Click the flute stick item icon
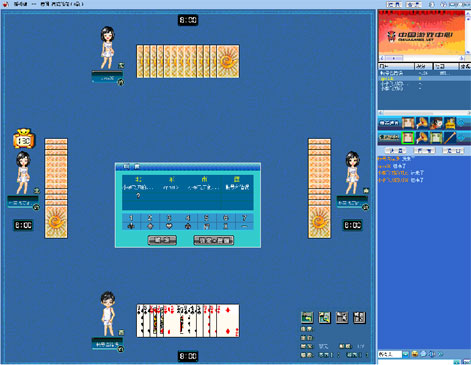Image resolution: width=471 pixels, height=365 pixels. [450, 137]
